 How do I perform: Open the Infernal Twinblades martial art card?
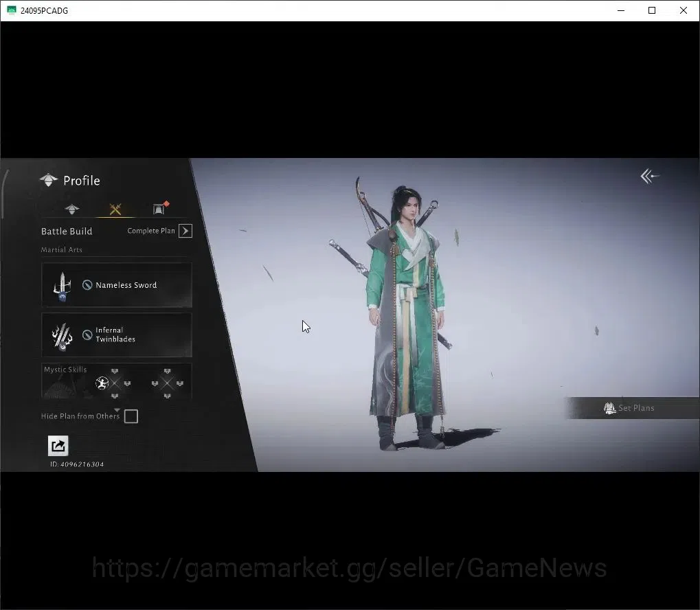click(x=117, y=335)
